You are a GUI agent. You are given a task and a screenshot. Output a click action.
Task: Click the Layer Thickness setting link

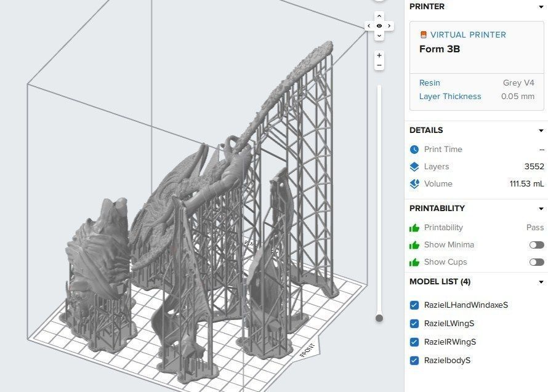[x=450, y=97]
